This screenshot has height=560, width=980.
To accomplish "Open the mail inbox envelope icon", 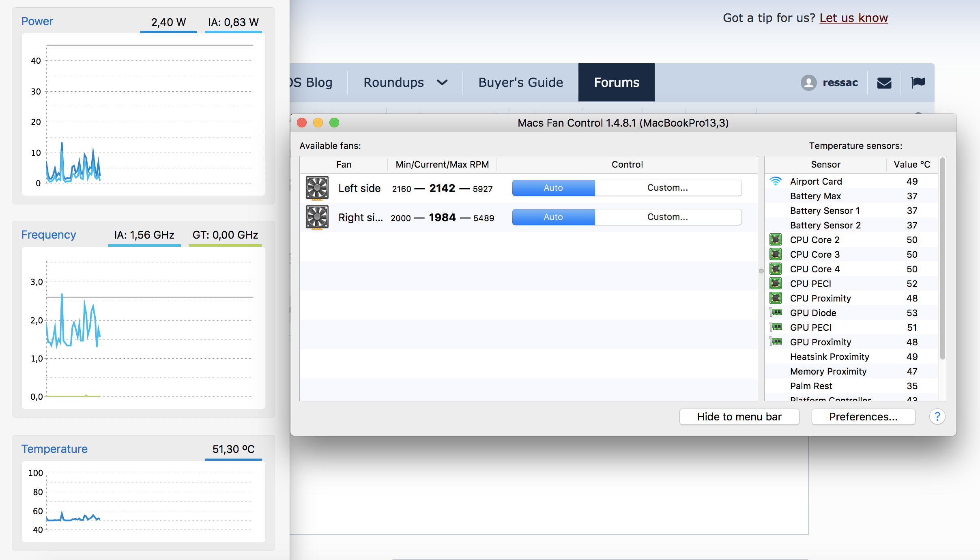I will pyautogui.click(x=884, y=83).
